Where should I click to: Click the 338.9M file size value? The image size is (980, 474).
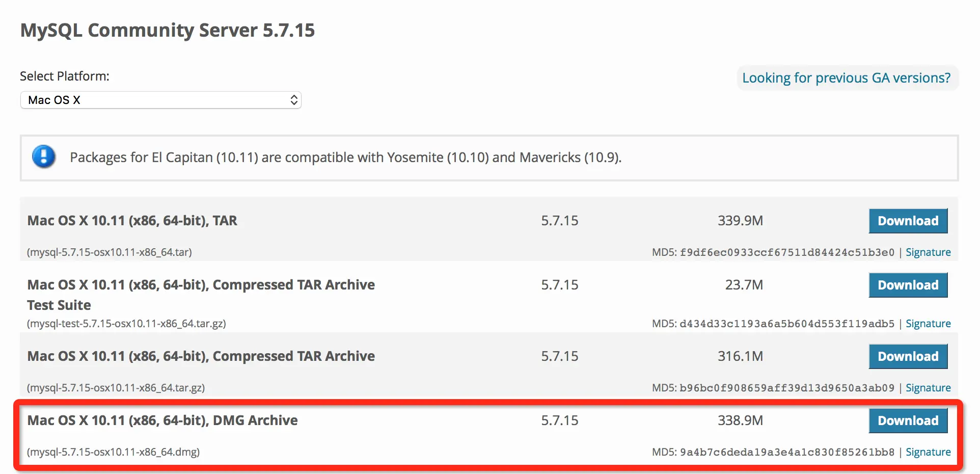740,420
